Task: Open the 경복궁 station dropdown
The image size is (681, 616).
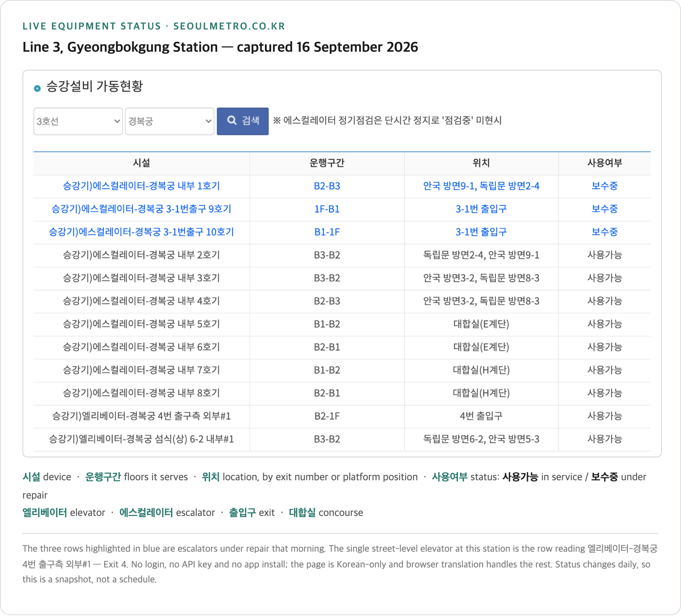Action: (169, 121)
